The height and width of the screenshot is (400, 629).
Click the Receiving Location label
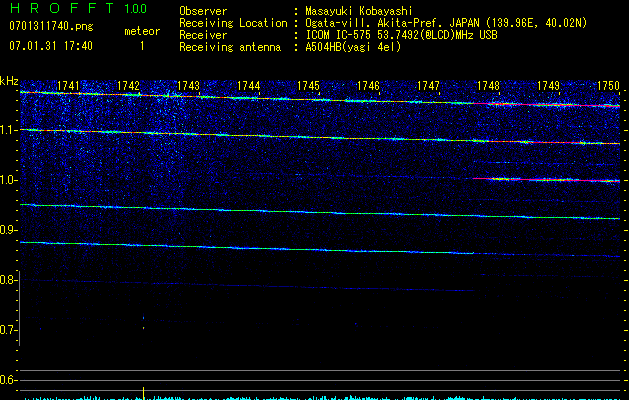tap(233, 23)
